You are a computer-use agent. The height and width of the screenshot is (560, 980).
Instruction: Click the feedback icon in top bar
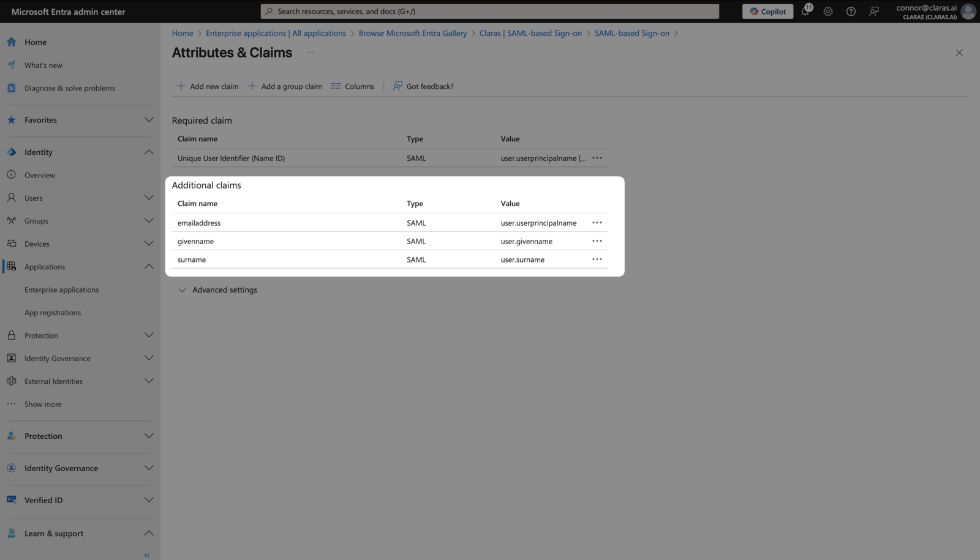(874, 11)
